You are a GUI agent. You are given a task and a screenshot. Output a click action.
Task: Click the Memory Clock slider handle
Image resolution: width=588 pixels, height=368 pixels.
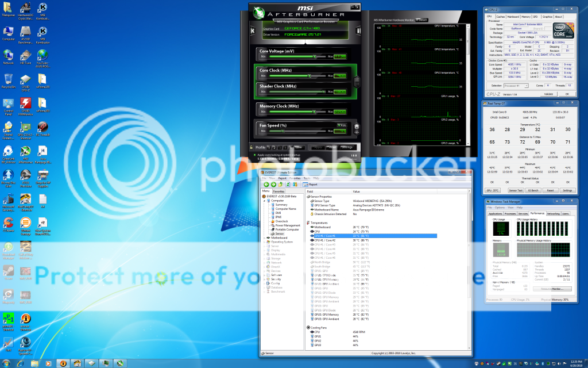tap(314, 112)
